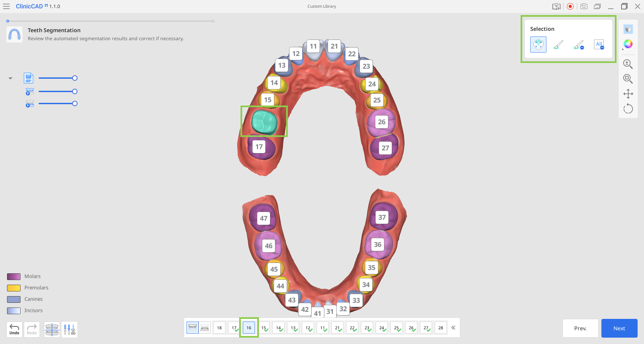
Task: Select tooth 24 in the number bar
Action: [x=382, y=328]
